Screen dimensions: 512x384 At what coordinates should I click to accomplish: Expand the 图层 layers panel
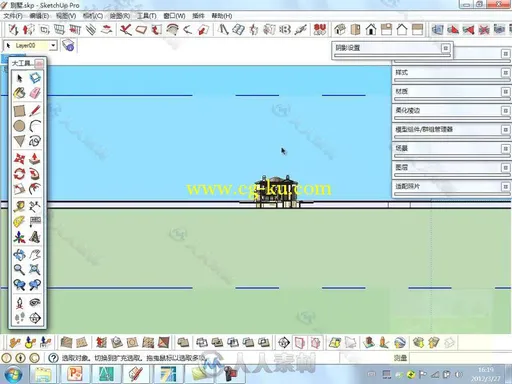(x=506, y=167)
